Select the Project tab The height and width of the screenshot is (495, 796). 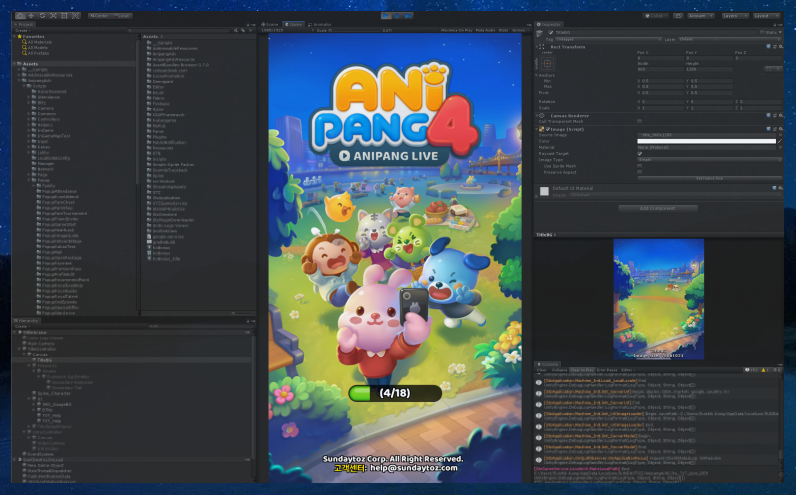point(24,24)
